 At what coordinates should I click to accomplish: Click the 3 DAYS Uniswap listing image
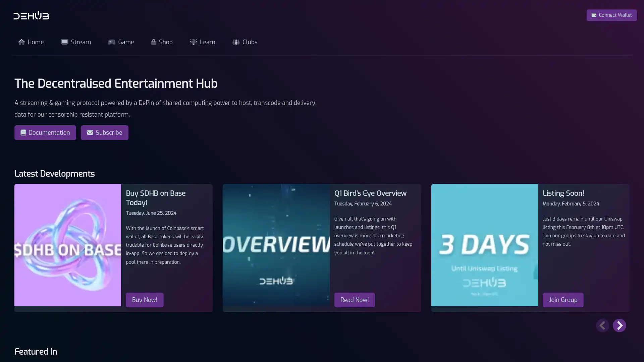(484, 245)
